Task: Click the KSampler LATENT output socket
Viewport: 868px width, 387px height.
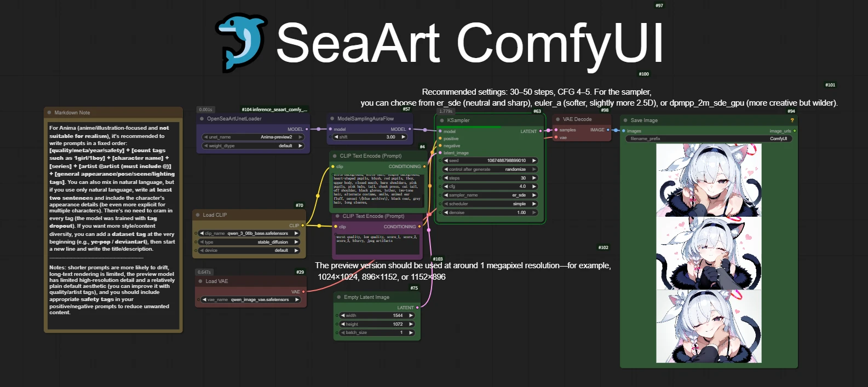Action: [x=541, y=131]
